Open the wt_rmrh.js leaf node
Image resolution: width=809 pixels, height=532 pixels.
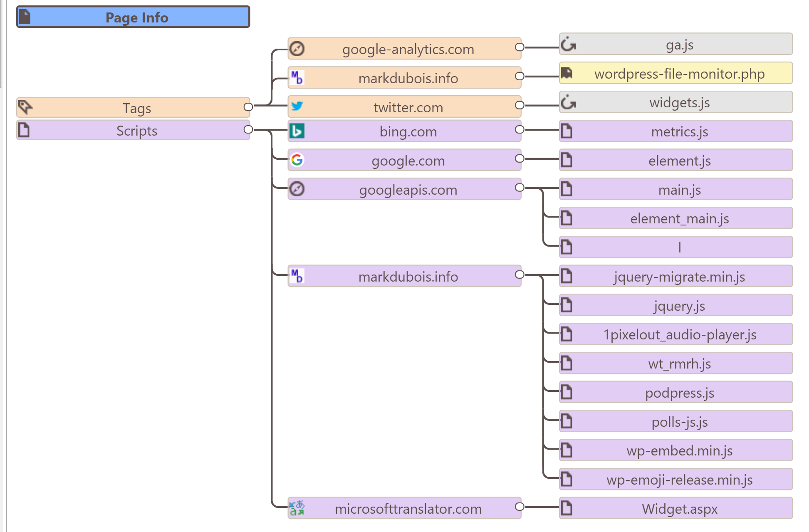(676, 363)
